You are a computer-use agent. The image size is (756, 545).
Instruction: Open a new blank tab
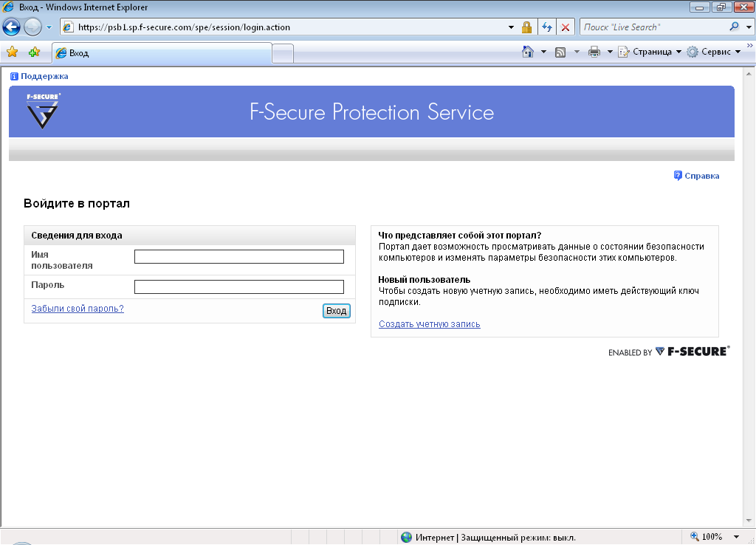coord(283,53)
